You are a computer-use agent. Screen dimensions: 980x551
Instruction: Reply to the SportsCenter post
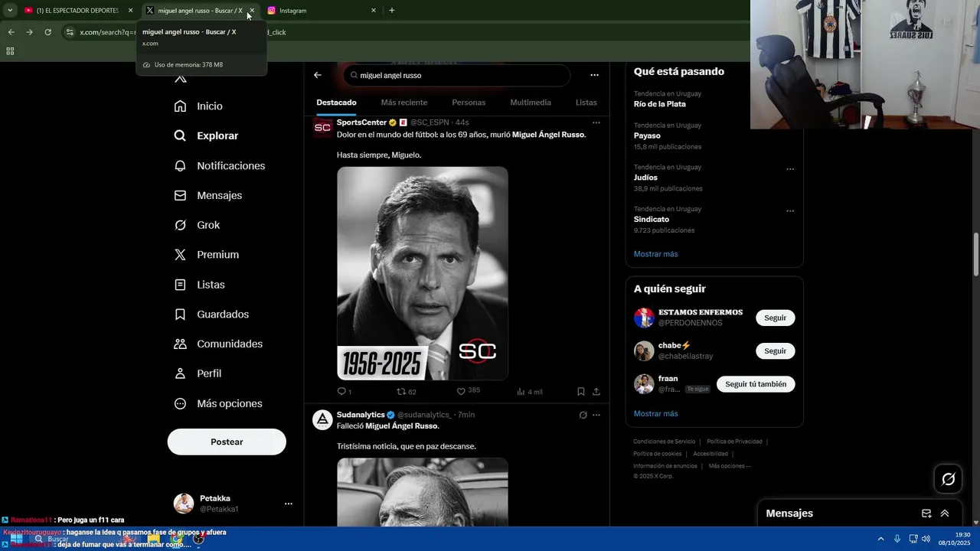click(344, 391)
